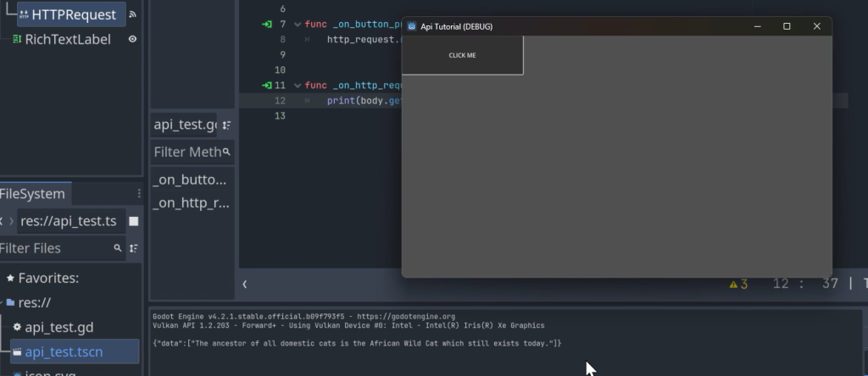Maximize the Api Tutorial debug window

[x=787, y=26]
